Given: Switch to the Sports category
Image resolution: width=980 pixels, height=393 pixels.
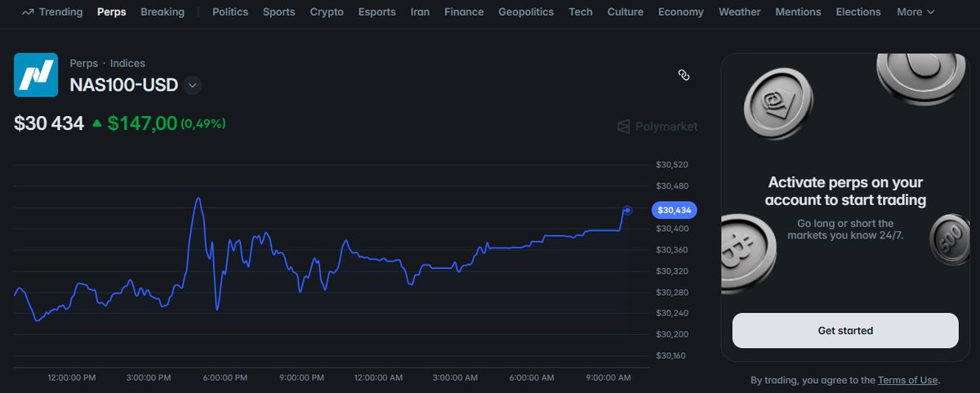Looking at the screenshot, I should [x=279, y=12].
